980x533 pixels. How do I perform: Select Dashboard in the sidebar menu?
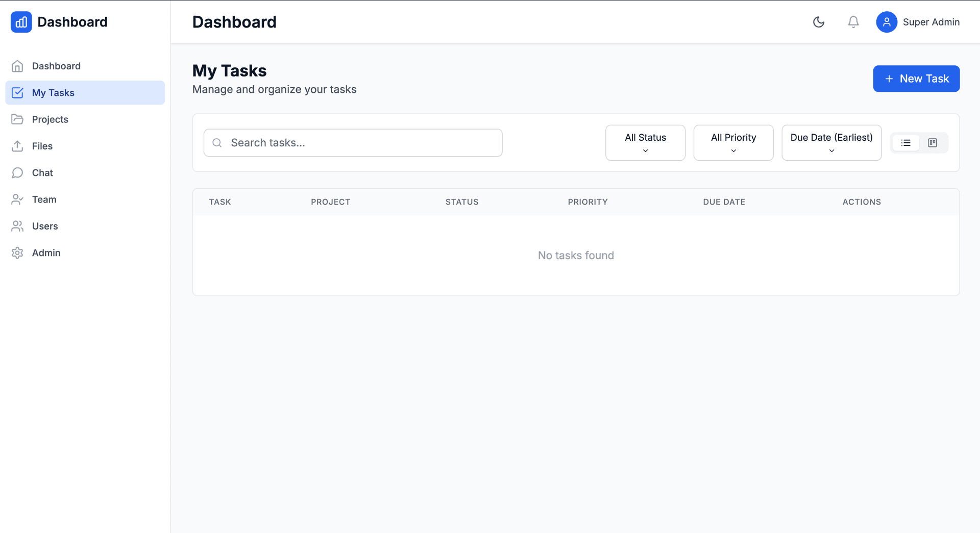pos(56,66)
